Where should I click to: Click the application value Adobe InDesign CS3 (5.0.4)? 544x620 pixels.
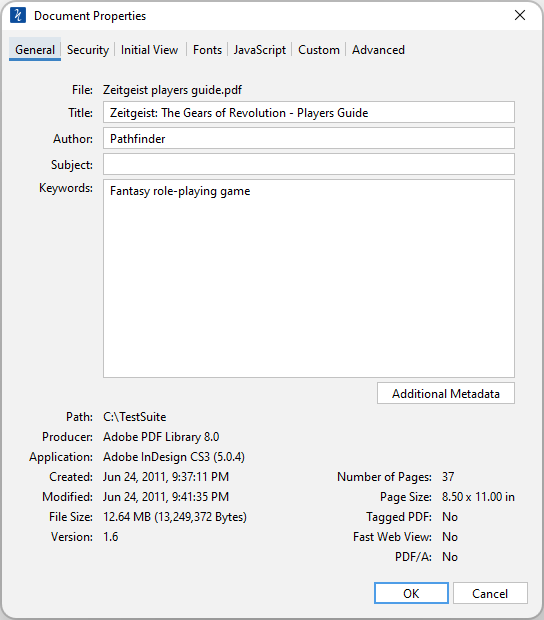[174, 457]
